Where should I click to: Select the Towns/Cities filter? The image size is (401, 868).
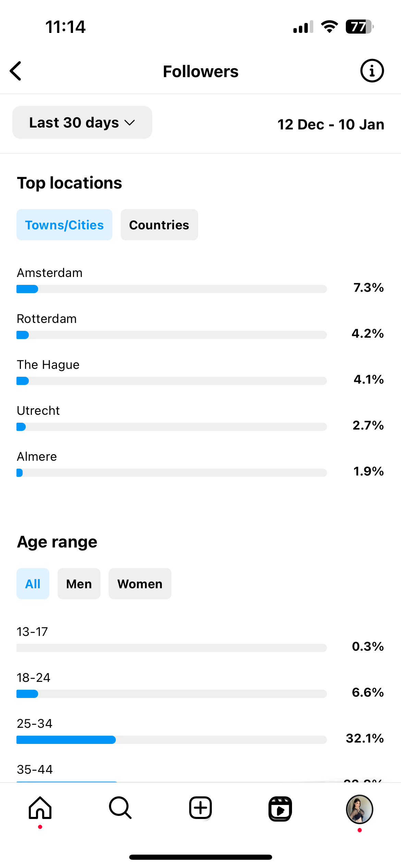(64, 225)
